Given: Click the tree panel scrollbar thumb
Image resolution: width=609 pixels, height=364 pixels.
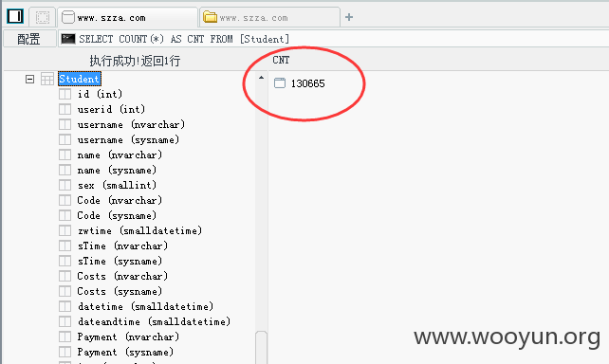Looking at the screenshot, I should [262, 347].
